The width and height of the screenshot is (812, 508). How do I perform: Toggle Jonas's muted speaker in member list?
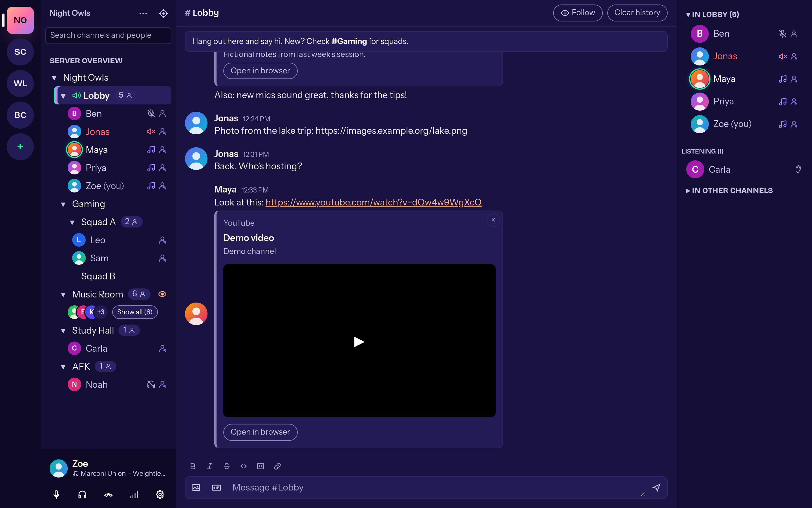[782, 56]
